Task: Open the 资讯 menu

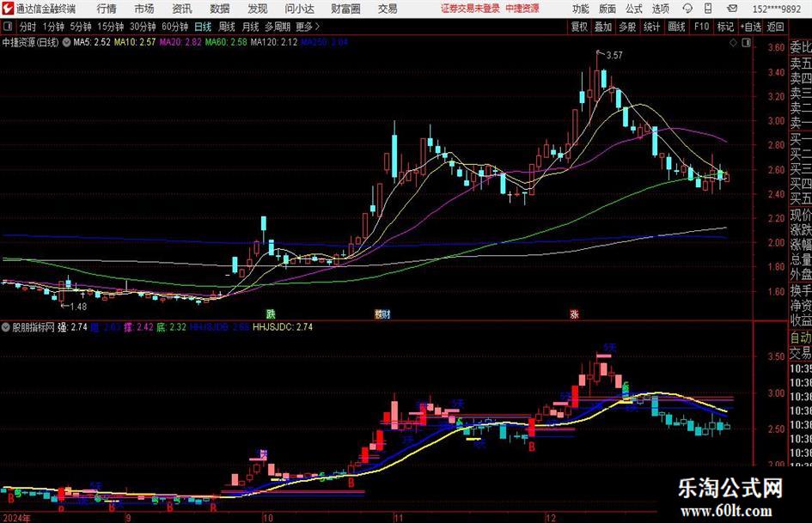Action: tap(182, 9)
